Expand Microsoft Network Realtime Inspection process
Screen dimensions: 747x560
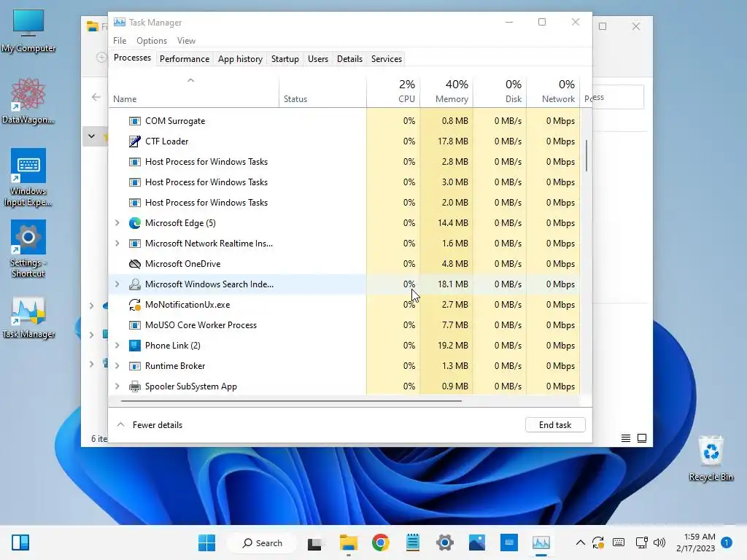tap(117, 244)
